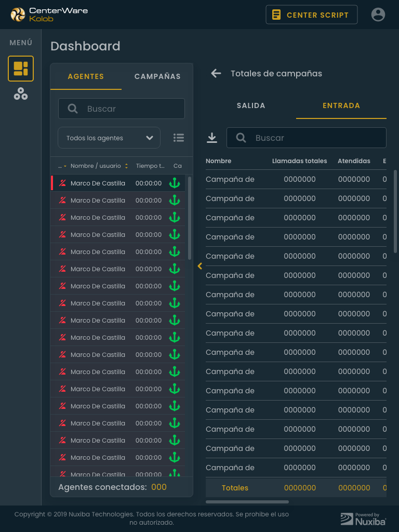Click the green anchor icon on the highlighted agent row
Viewport: 399px width, 532px height.
pos(175,183)
